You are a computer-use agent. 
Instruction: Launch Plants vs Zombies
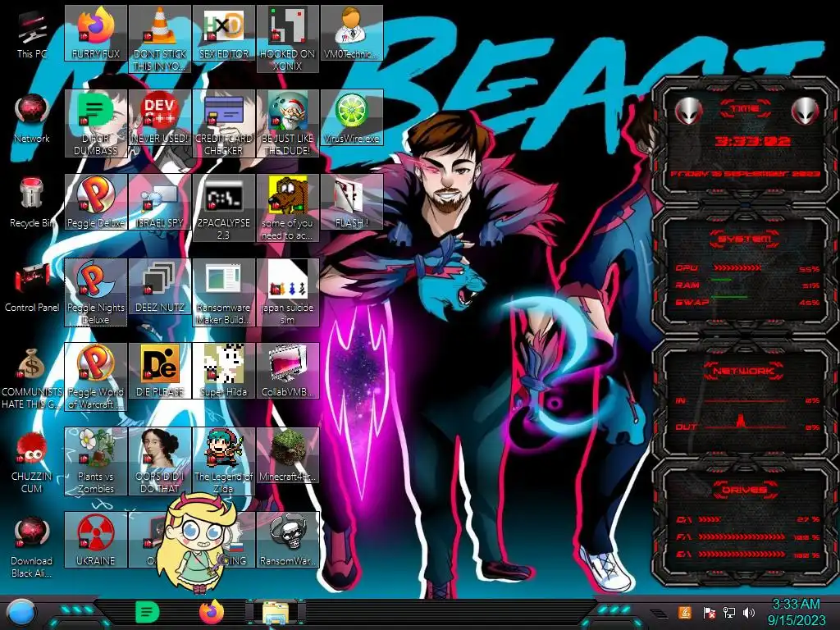click(x=96, y=461)
